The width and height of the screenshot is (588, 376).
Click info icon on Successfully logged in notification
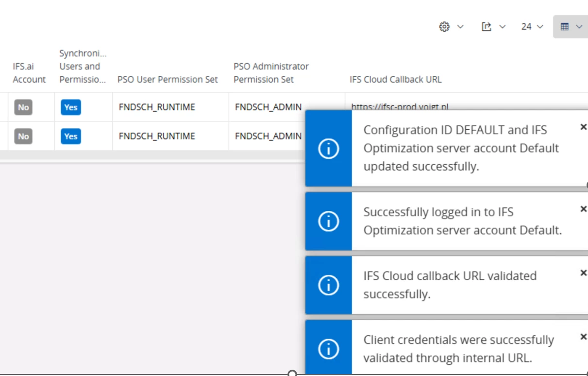tap(328, 222)
